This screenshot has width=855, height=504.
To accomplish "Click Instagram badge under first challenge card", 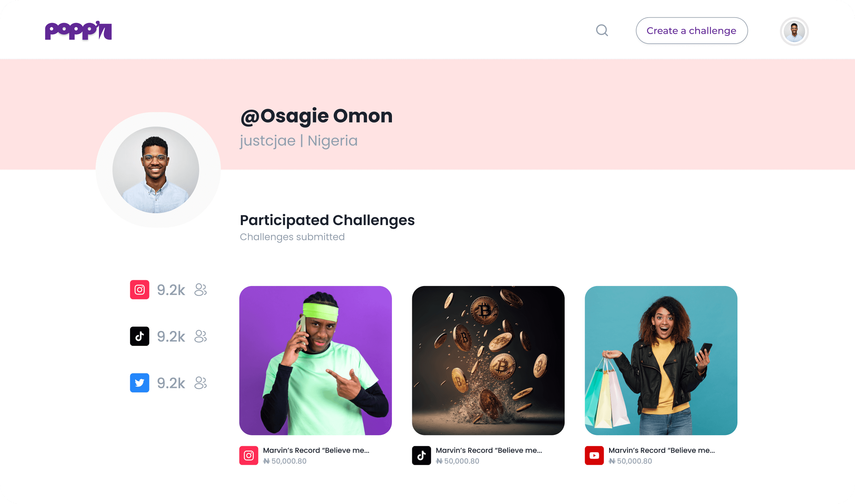I will click(x=249, y=456).
